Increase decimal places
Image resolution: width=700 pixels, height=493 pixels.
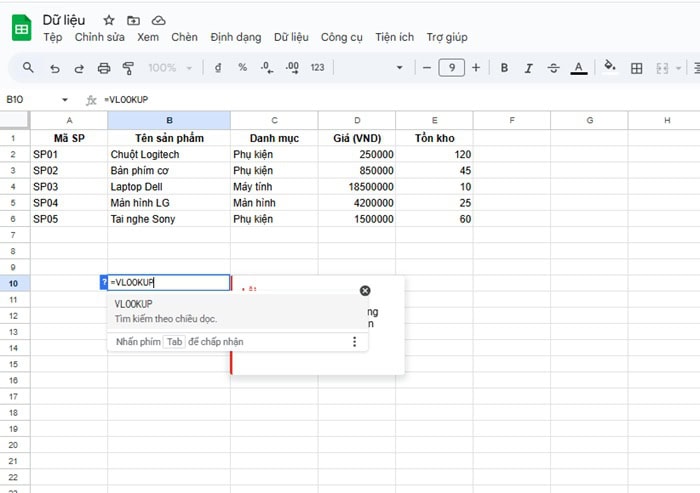pyautogui.click(x=292, y=68)
